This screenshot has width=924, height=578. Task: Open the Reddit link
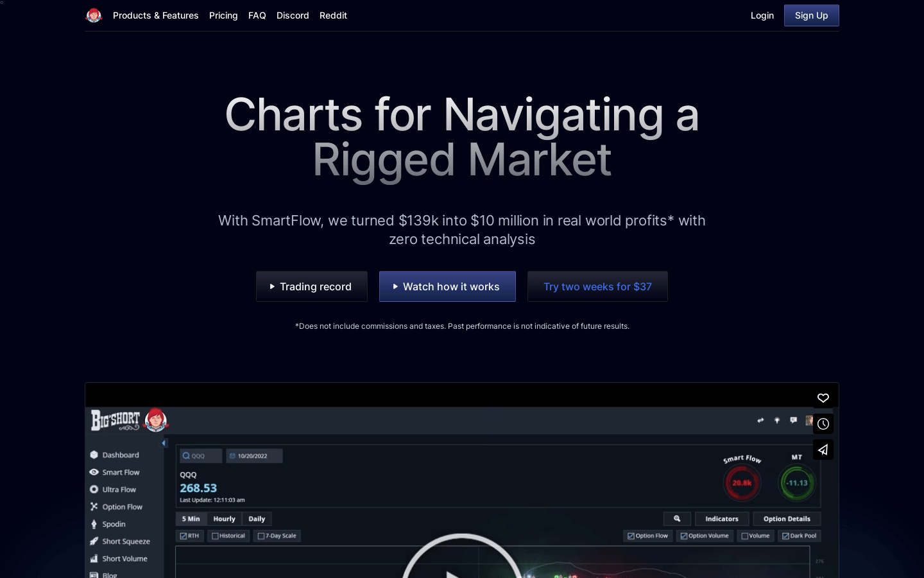(333, 15)
